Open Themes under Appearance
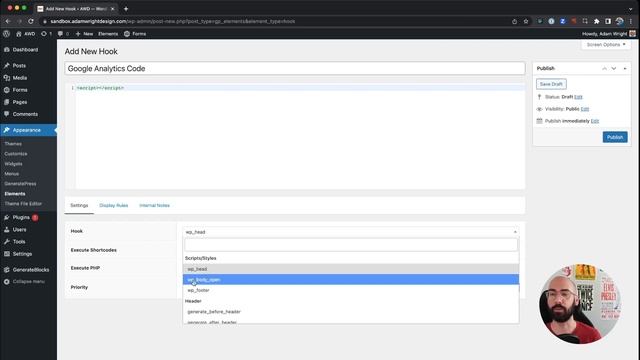 (13, 144)
